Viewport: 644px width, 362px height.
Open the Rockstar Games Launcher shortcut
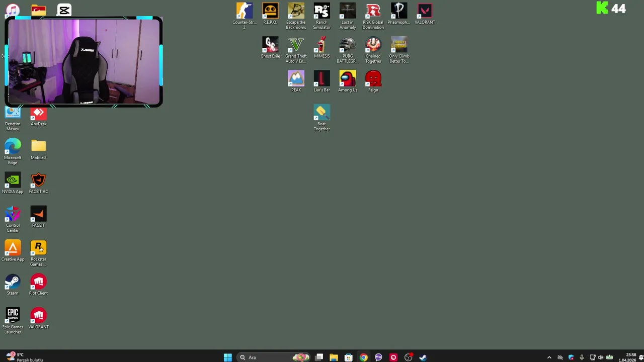coord(38,253)
